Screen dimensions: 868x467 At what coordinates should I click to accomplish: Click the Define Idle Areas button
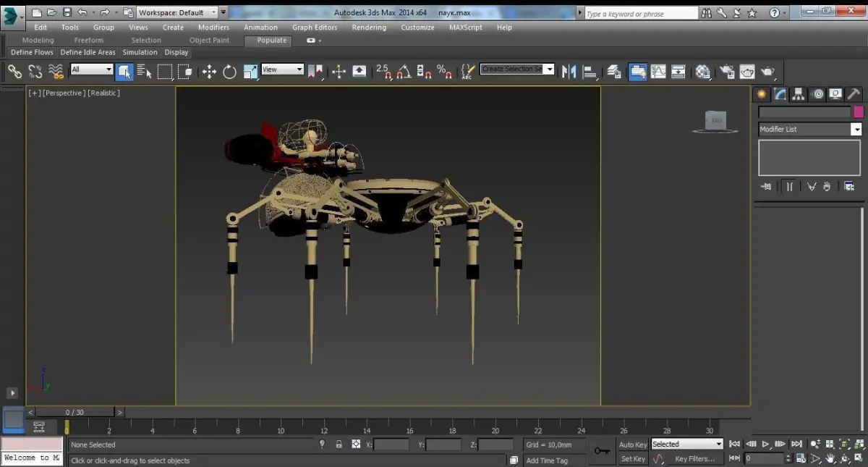(x=88, y=52)
